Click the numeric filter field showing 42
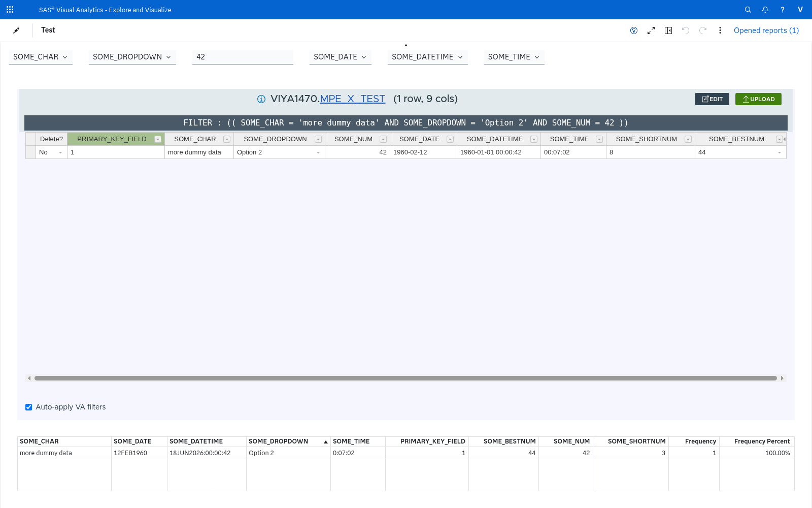The image size is (812, 508). coord(243,57)
